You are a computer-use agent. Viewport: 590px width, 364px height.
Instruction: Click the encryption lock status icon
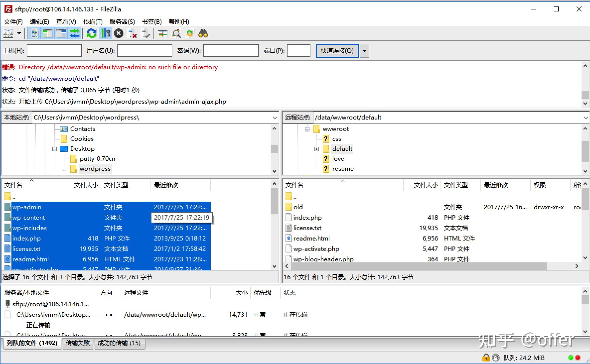[x=486, y=358]
